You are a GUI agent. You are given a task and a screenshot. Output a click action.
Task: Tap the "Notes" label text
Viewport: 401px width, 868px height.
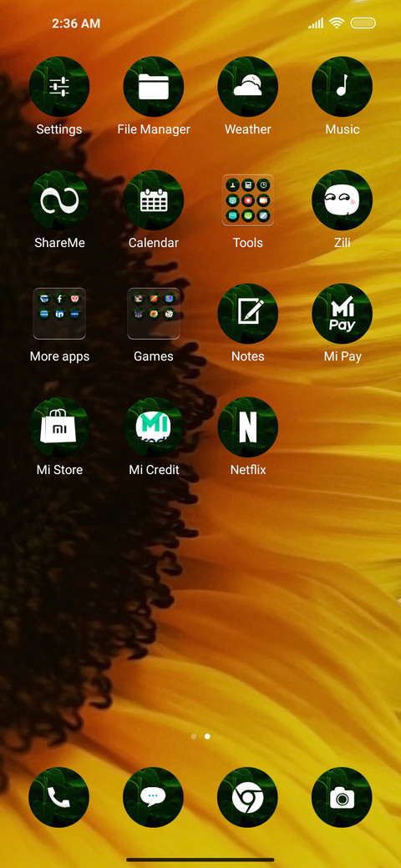(x=247, y=356)
